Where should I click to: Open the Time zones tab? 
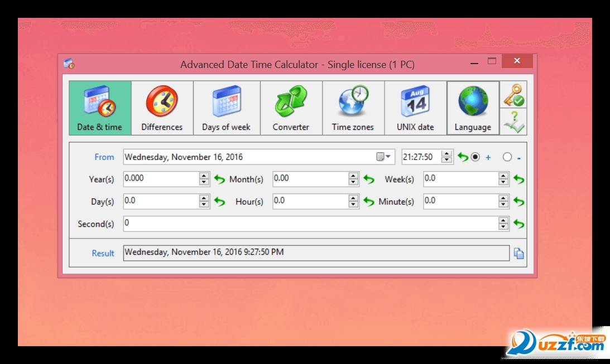pyautogui.click(x=353, y=108)
